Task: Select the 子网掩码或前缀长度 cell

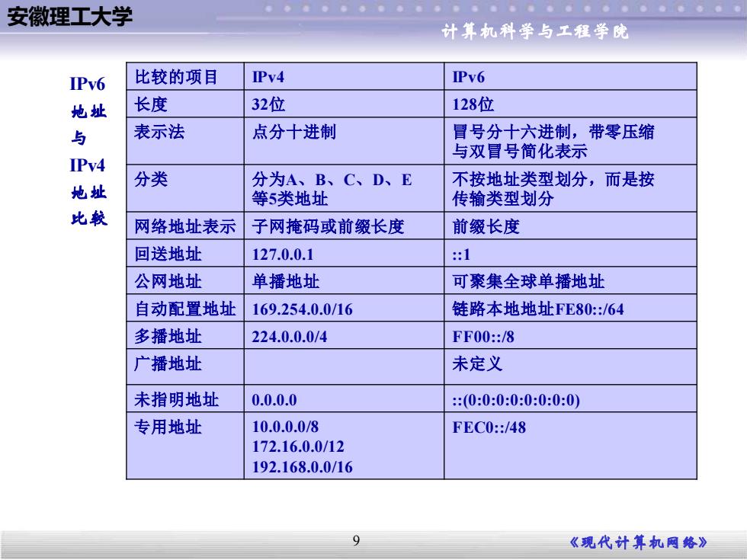Action: point(344,226)
